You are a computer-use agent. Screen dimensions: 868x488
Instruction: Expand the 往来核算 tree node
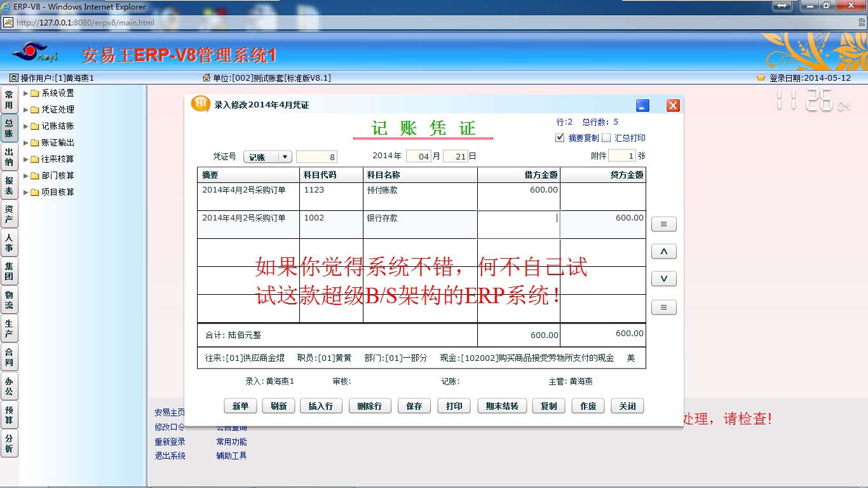pyautogui.click(x=26, y=159)
